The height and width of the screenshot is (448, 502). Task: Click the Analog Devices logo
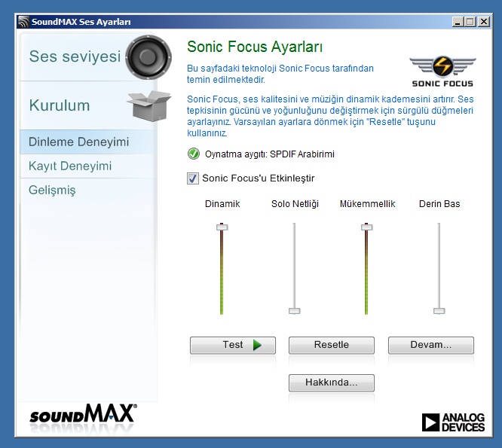point(453,422)
